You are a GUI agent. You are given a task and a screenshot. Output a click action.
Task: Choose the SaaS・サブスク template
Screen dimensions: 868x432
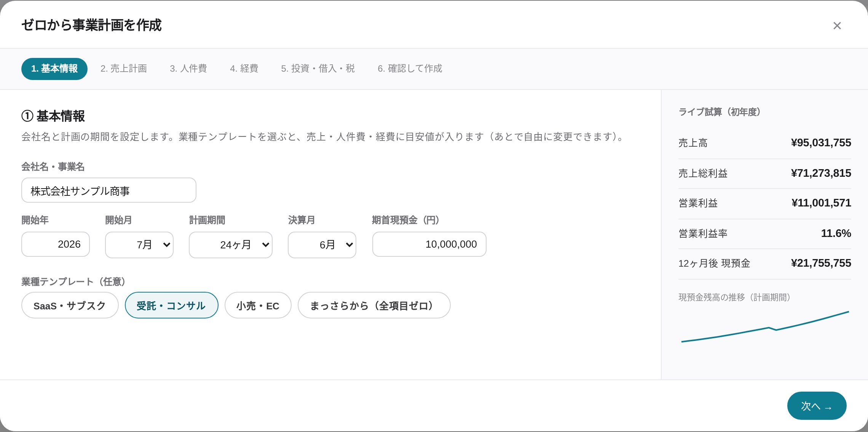click(x=70, y=305)
